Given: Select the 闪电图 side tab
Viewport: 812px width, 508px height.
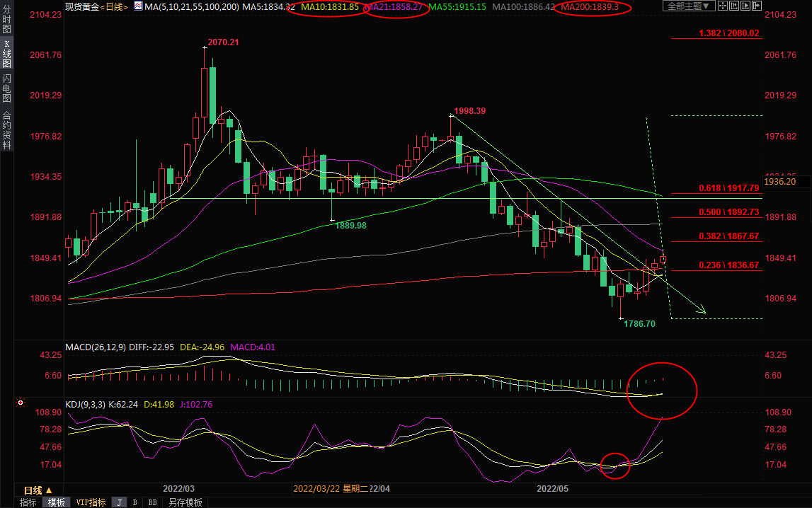Looking at the screenshot, I should (6, 88).
